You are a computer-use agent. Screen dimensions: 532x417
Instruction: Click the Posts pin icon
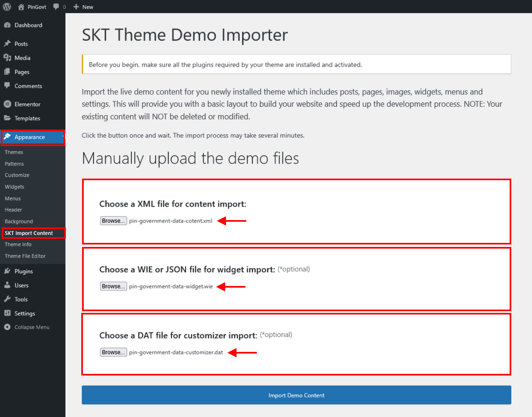7,44
